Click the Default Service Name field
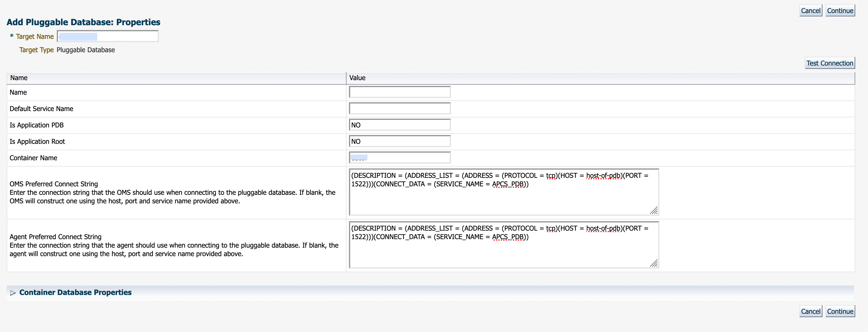This screenshot has height=332, width=868. click(x=400, y=109)
